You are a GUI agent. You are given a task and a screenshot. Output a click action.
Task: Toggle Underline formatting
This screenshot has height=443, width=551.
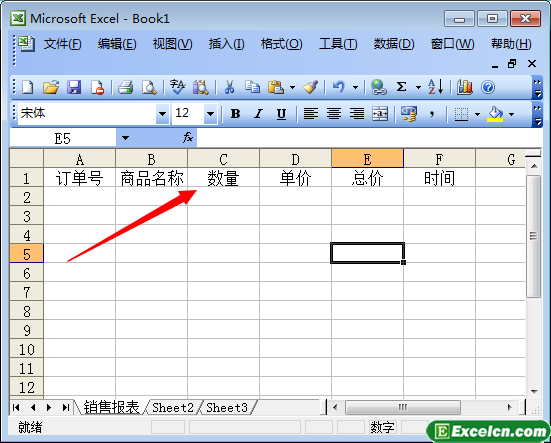coord(281,114)
